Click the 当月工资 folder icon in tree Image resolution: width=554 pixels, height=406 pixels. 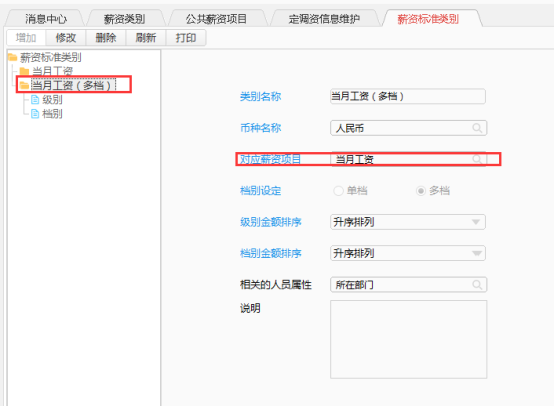tap(24, 71)
